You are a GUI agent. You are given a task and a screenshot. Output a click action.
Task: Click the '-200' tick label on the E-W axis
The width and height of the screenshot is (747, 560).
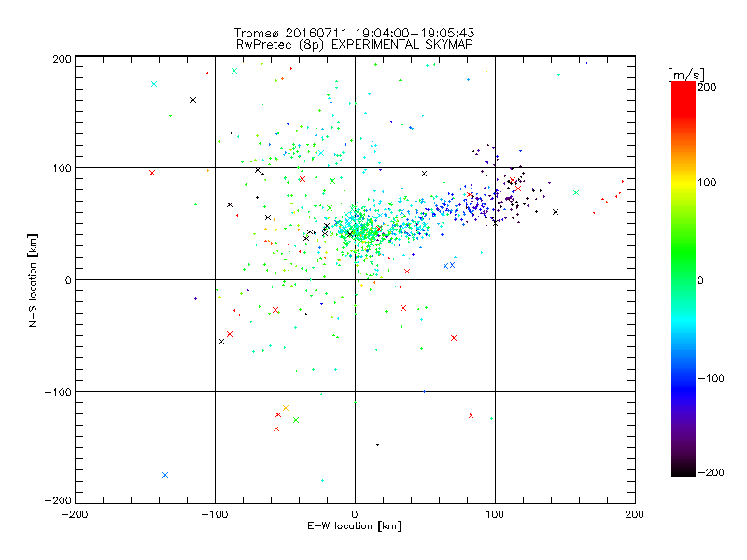75,515
